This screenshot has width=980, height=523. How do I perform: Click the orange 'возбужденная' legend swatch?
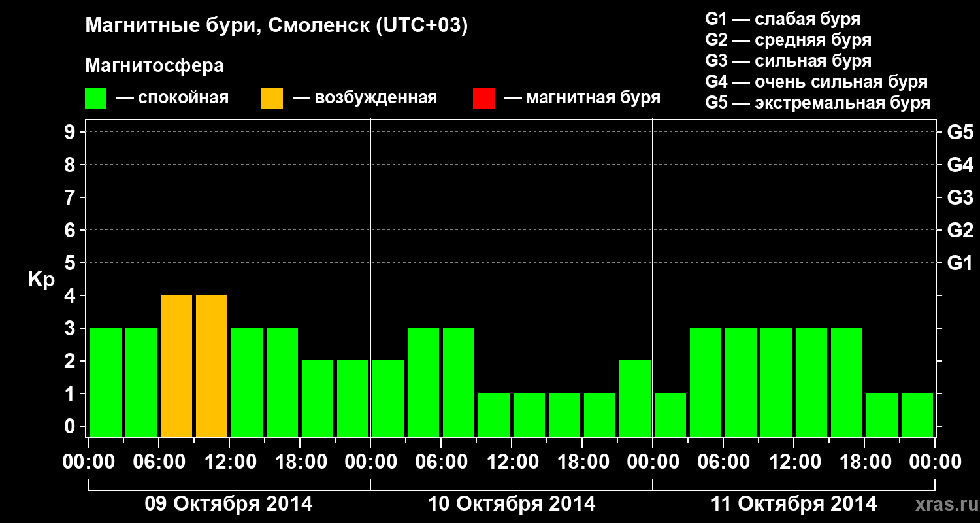pyautogui.click(x=272, y=99)
